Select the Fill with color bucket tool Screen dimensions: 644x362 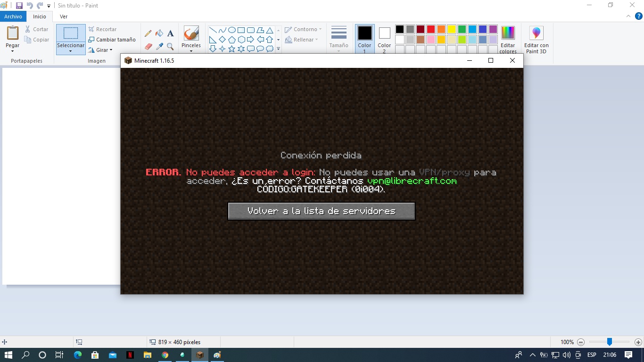159,33
